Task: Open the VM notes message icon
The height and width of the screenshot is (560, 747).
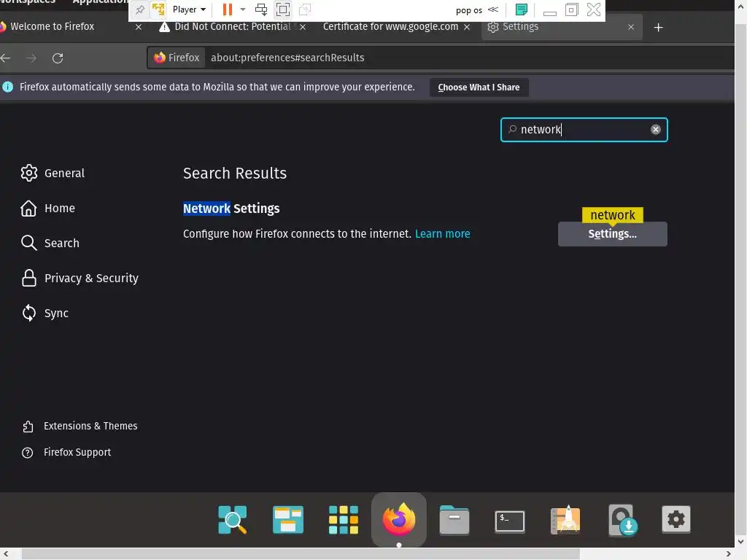Action: [x=522, y=9]
